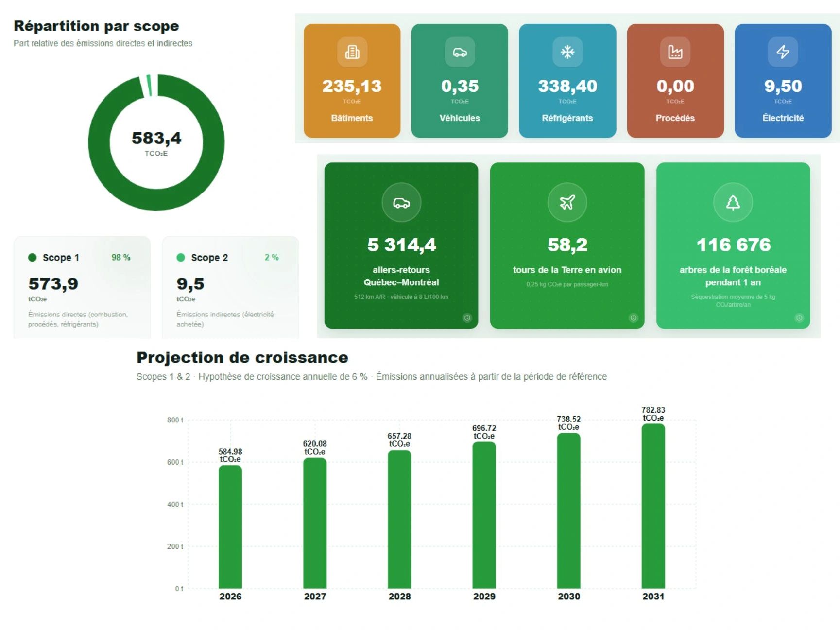Click the light green Scope 2 legend dot
840x632 pixels.
[181, 258]
